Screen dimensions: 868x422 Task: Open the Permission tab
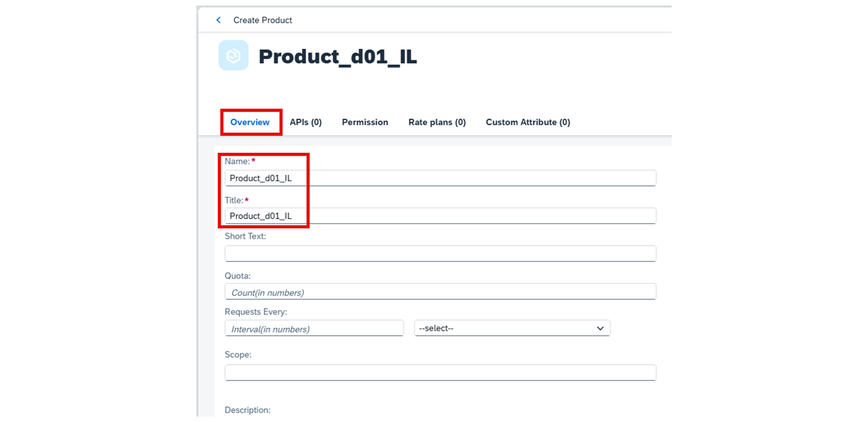pyautogui.click(x=365, y=122)
